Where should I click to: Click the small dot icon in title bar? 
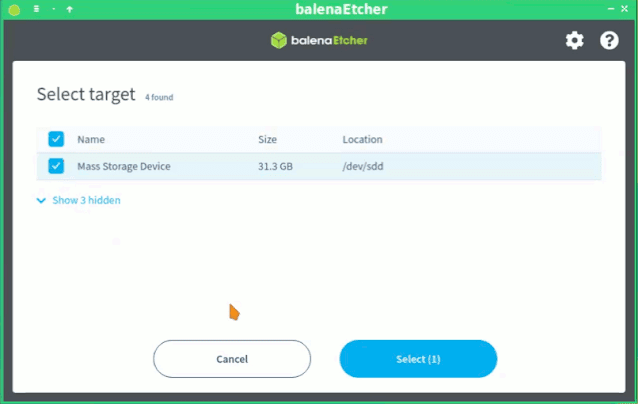(54, 9)
